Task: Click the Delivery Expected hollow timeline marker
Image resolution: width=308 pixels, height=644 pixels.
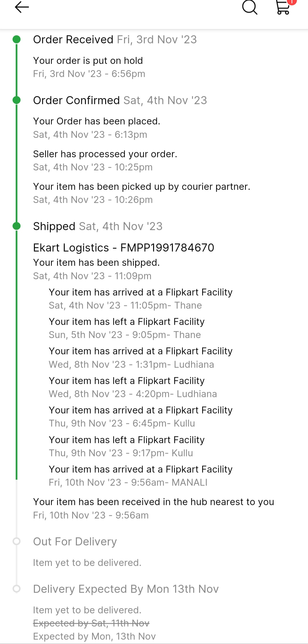Action: 17,589
